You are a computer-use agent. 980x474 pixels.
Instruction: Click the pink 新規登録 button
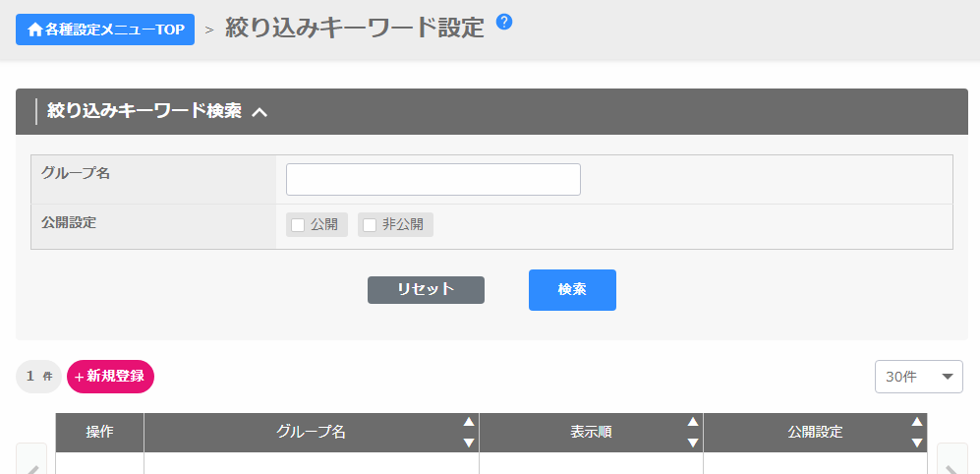[x=110, y=376]
